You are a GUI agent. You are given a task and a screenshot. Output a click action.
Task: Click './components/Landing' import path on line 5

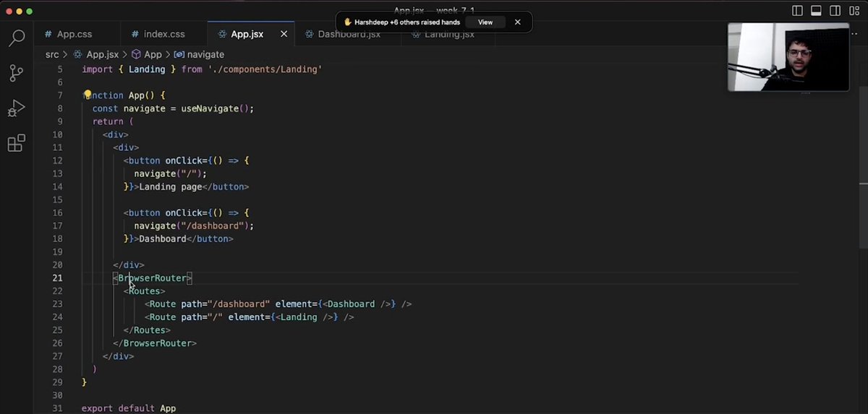(x=265, y=69)
